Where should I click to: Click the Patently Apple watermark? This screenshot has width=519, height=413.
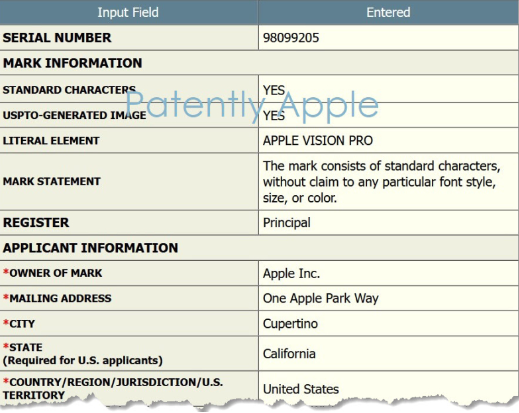[x=252, y=105]
